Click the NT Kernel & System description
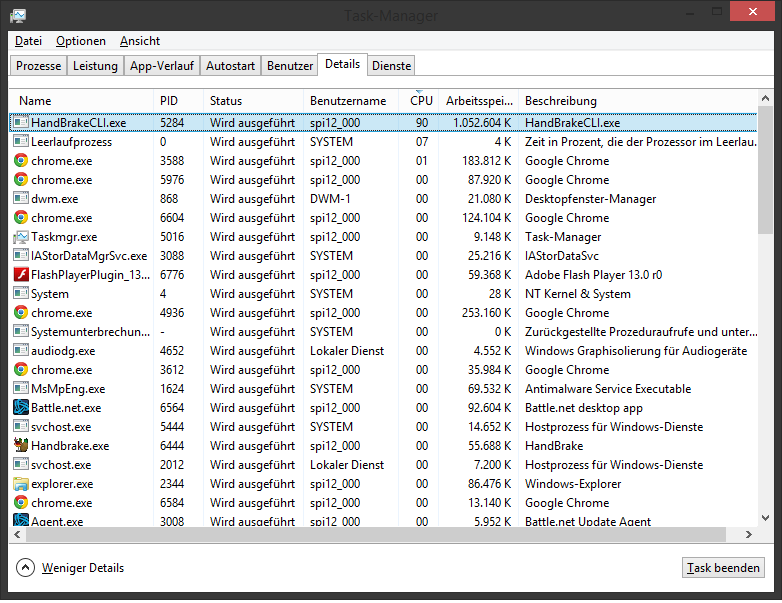This screenshot has width=782, height=603. (x=578, y=294)
